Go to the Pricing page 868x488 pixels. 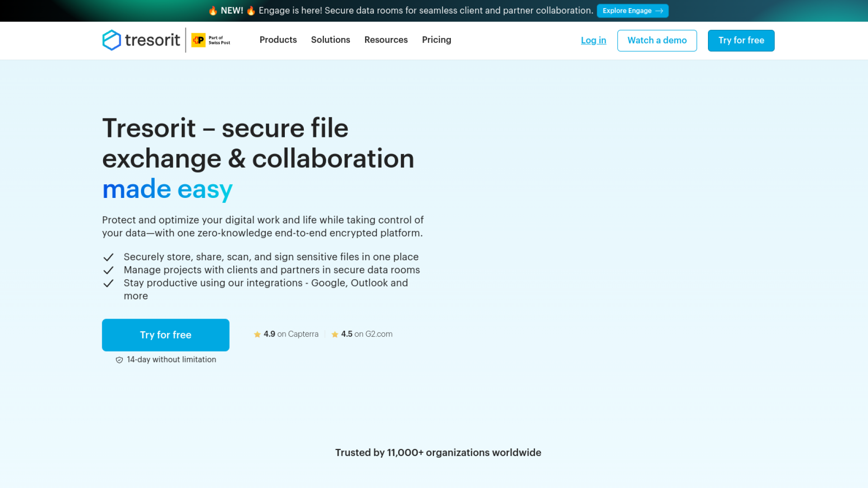(x=436, y=40)
